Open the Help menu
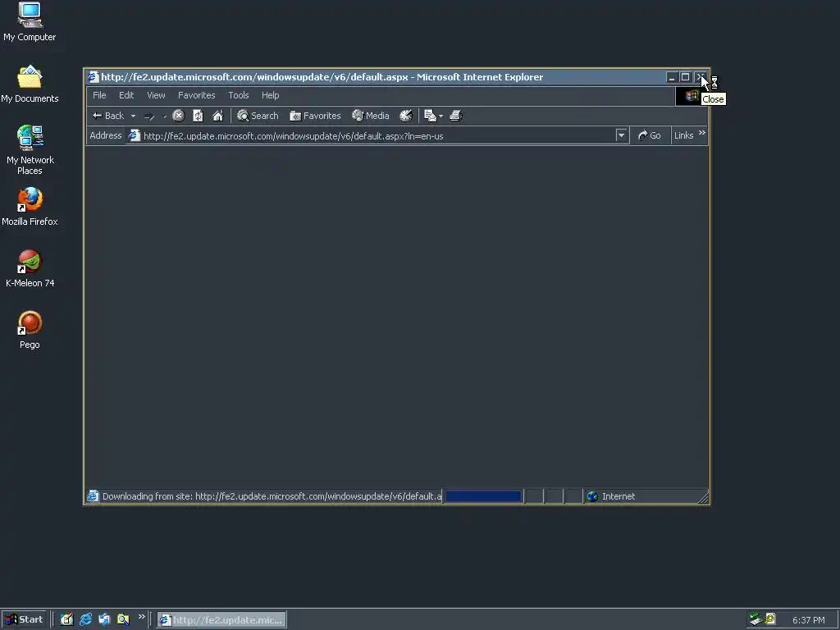The image size is (840, 630). (270, 95)
